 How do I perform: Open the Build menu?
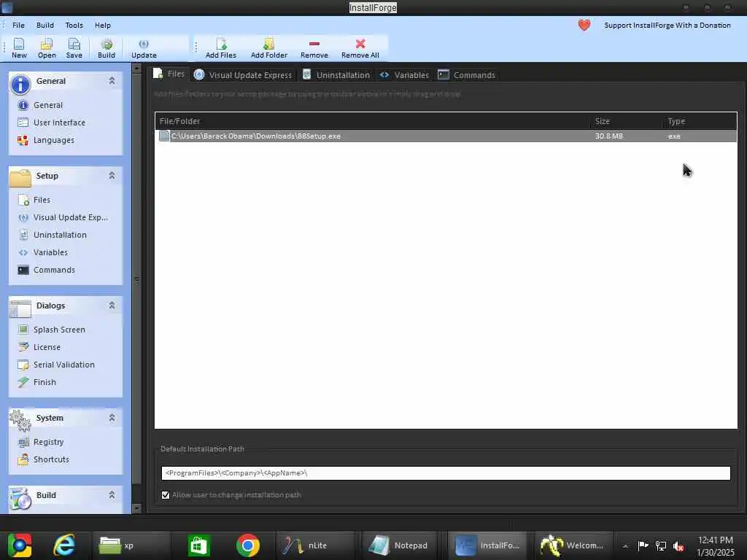pyautogui.click(x=45, y=26)
